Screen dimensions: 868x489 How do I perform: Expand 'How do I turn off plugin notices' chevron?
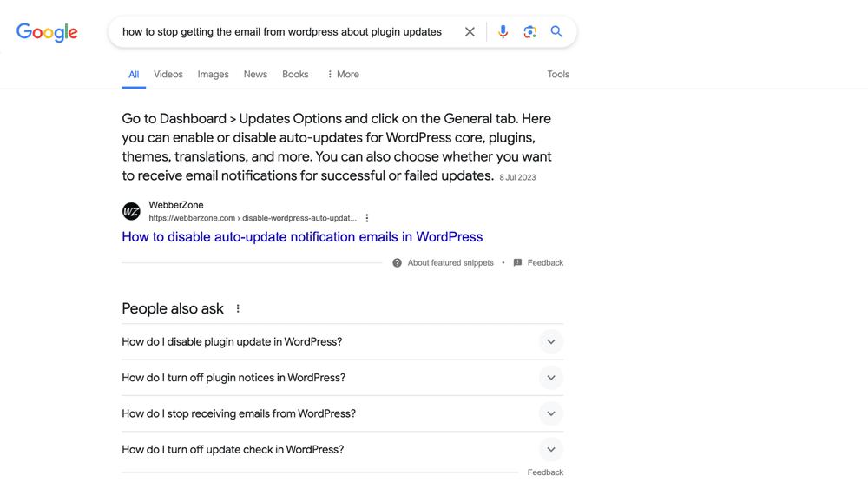coord(551,378)
